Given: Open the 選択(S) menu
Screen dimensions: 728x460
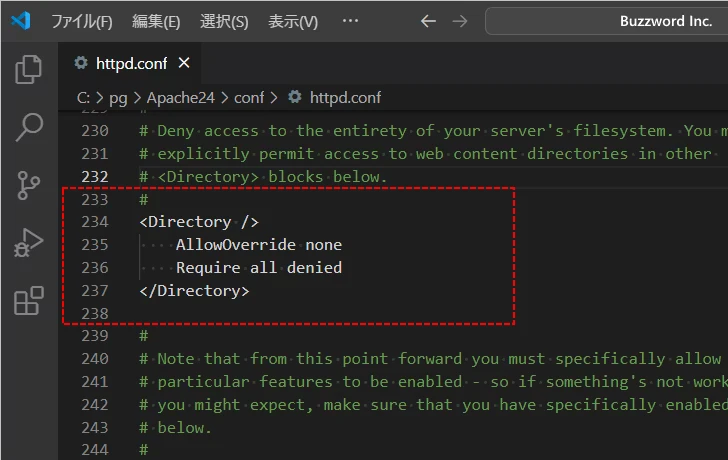Looking at the screenshot, I should [x=224, y=21].
